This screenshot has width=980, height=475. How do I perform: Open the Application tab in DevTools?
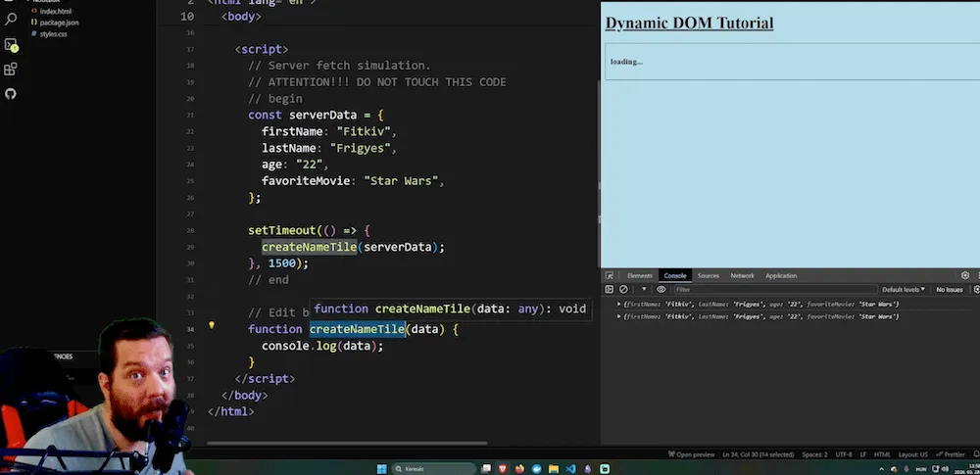(x=781, y=275)
